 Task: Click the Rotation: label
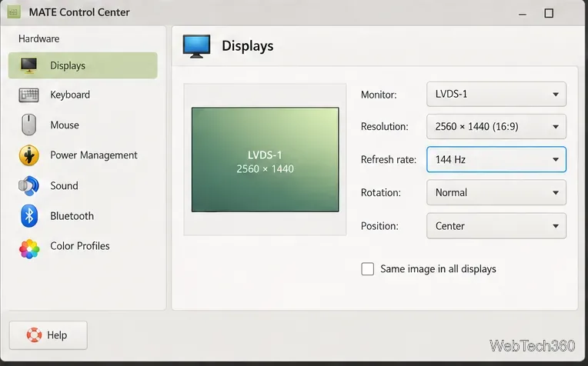(x=381, y=192)
